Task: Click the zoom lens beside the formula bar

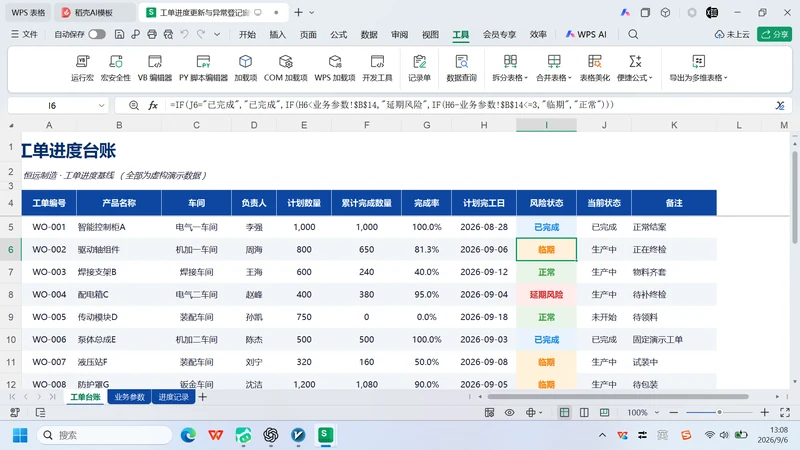Action: (x=134, y=105)
